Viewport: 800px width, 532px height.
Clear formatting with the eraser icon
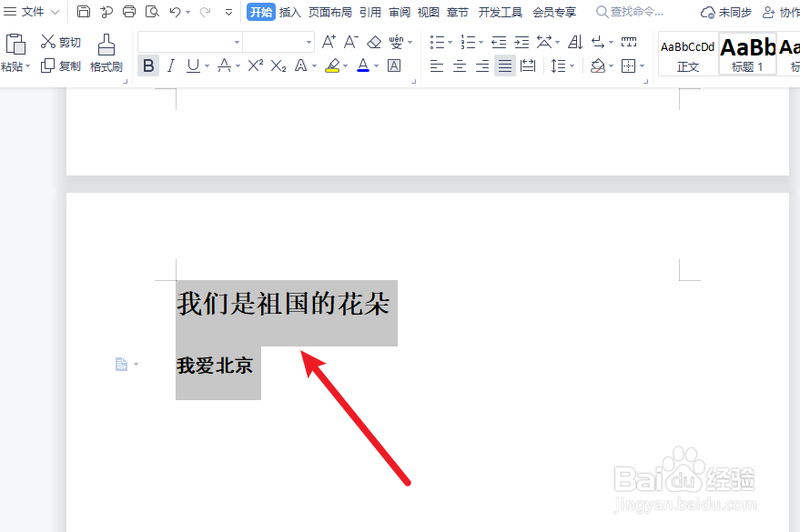[x=373, y=41]
